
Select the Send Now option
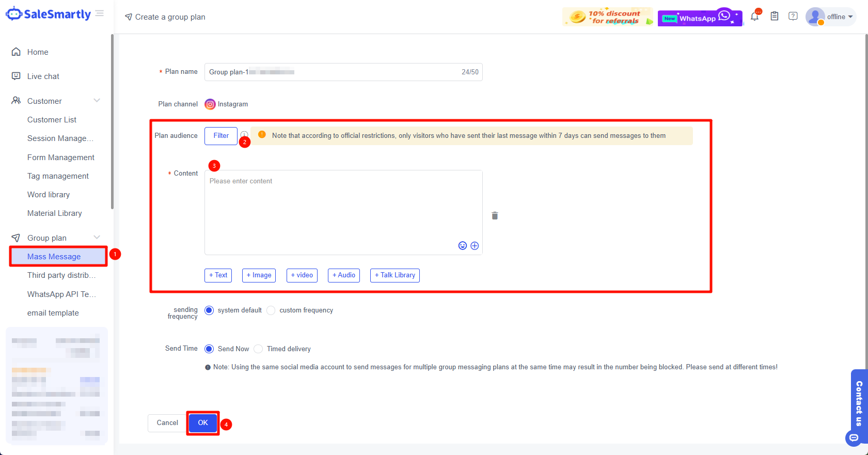[209, 349]
